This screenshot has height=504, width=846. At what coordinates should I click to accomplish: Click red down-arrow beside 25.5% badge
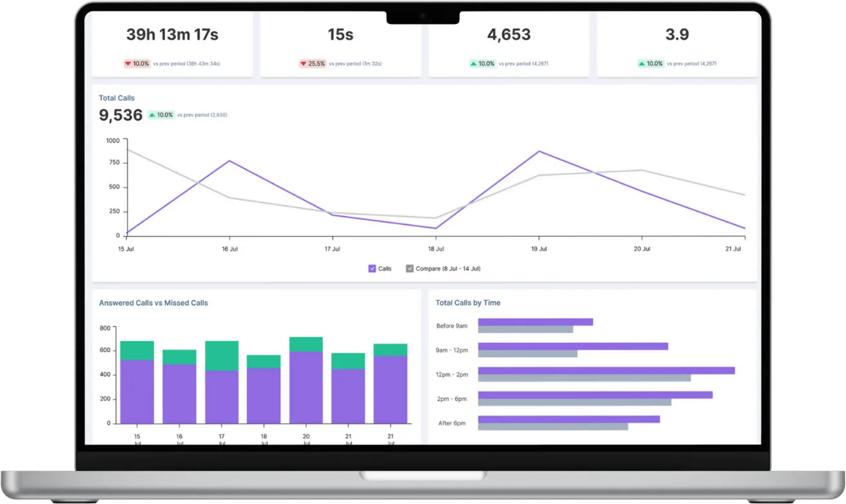(303, 64)
